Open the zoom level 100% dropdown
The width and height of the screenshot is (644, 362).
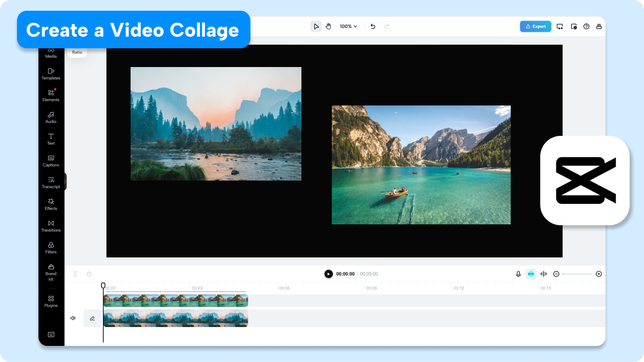pyautogui.click(x=348, y=26)
